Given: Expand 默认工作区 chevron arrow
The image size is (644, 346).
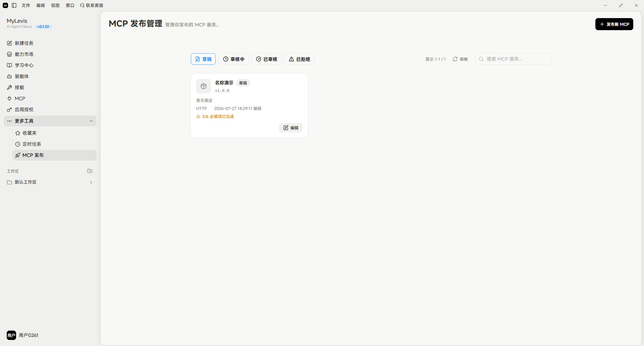Looking at the screenshot, I should click(91, 182).
